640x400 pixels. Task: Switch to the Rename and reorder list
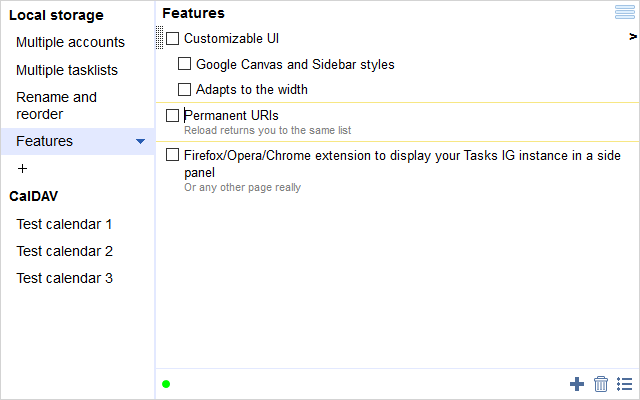tap(56, 105)
